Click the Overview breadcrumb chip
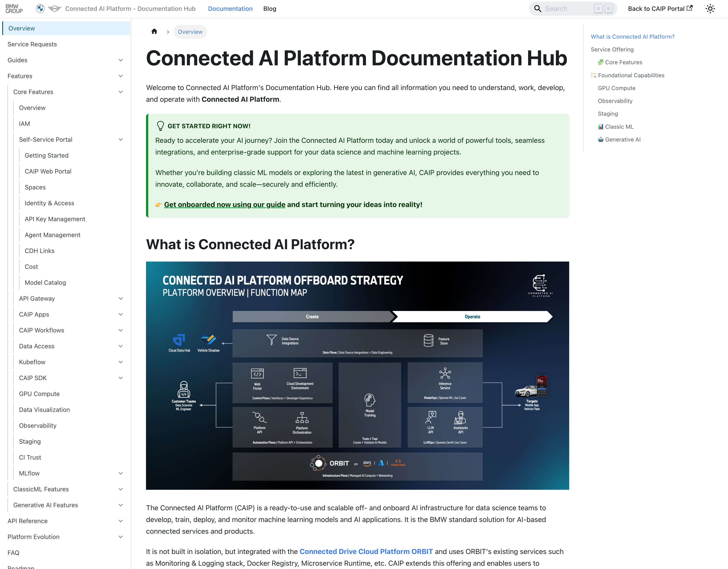This screenshot has width=728, height=569. [190, 32]
